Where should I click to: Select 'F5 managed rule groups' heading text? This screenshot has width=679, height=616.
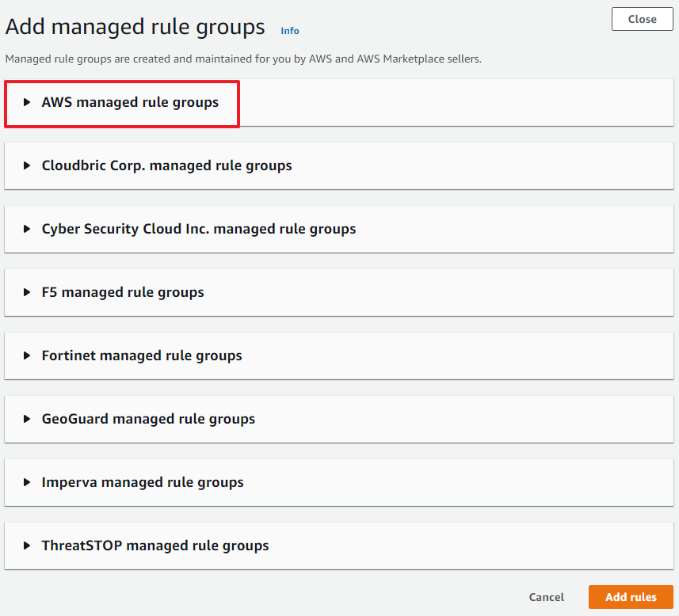coord(123,293)
